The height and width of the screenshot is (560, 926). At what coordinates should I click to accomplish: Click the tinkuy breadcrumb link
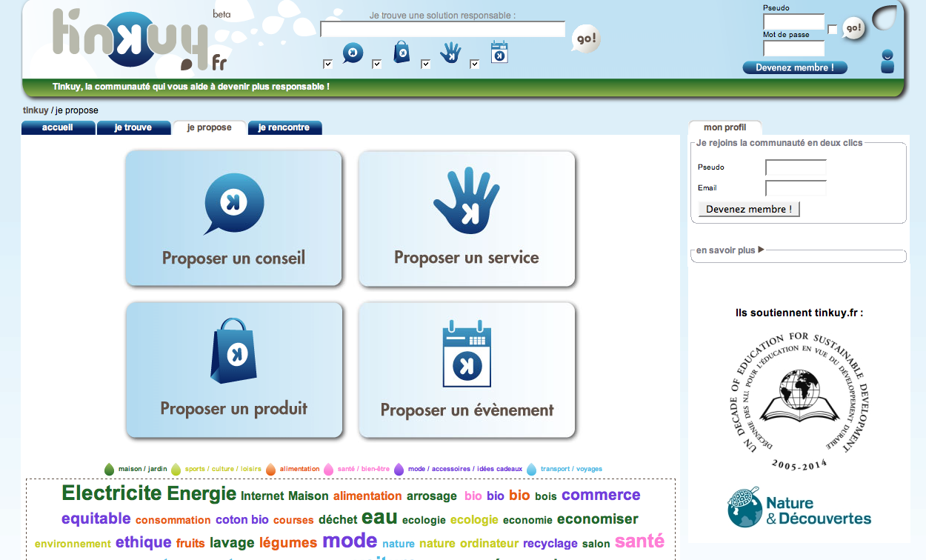pos(36,110)
